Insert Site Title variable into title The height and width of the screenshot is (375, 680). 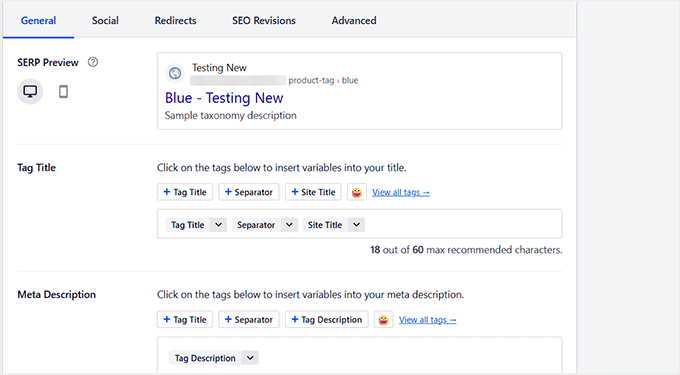tap(313, 192)
